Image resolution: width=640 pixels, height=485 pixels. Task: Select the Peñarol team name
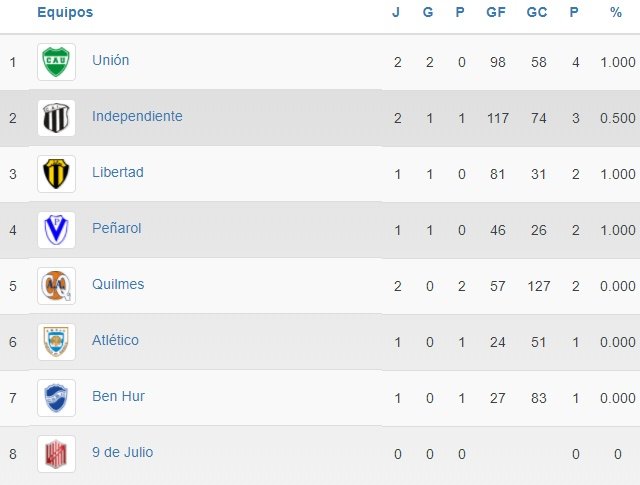pos(117,228)
